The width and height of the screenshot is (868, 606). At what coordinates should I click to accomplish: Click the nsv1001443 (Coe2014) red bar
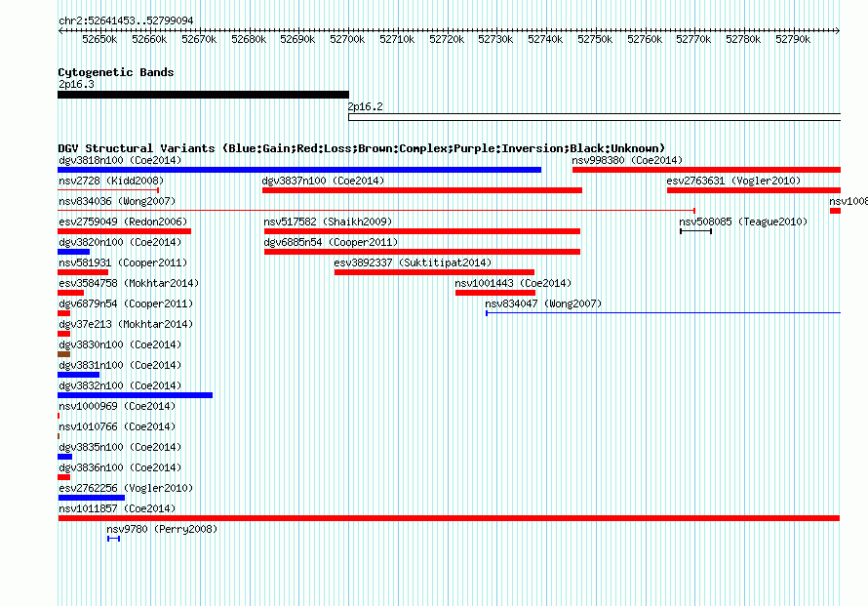click(494, 293)
